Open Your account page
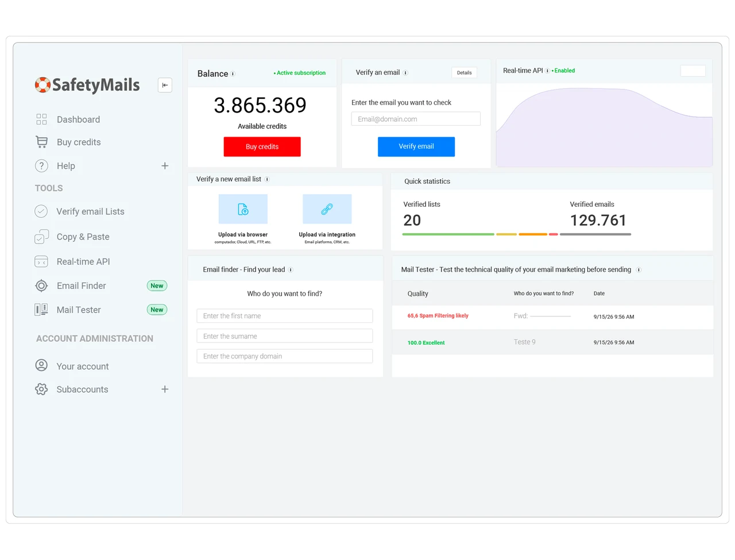The width and height of the screenshot is (735, 560). coord(83,366)
